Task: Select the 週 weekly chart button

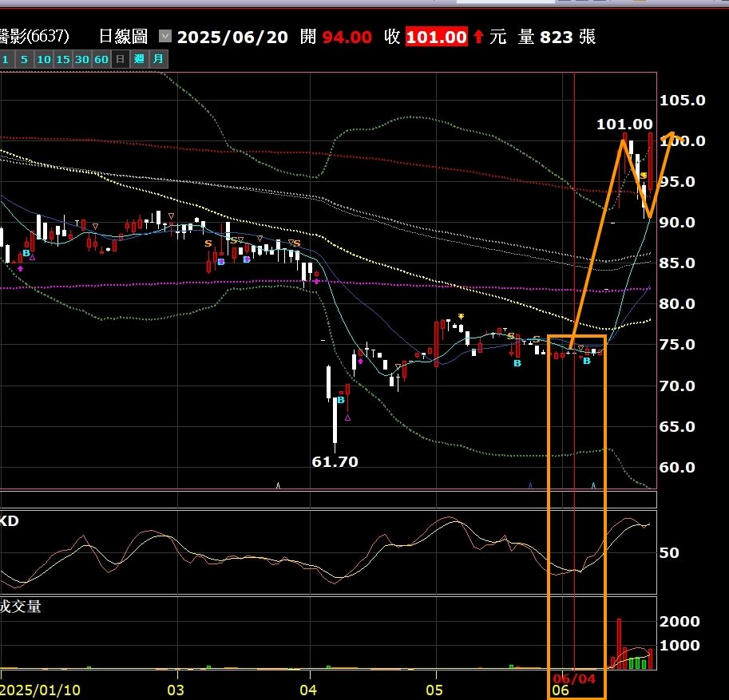Action: (x=139, y=60)
